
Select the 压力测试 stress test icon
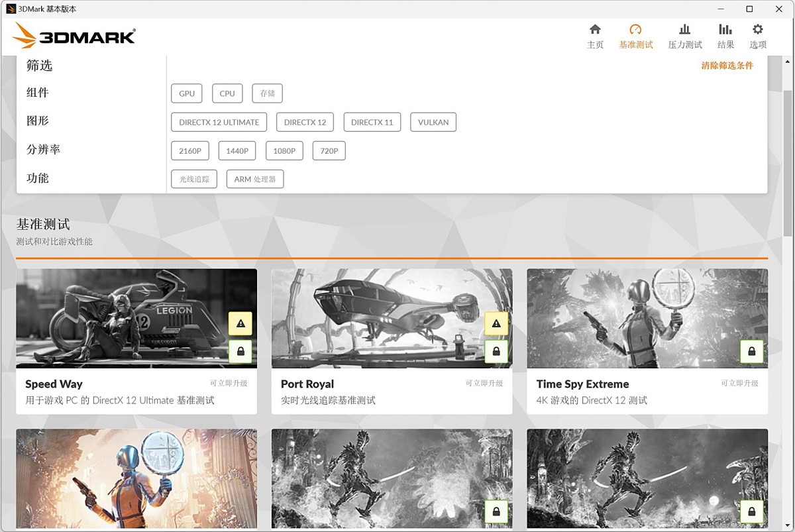pyautogui.click(x=684, y=36)
